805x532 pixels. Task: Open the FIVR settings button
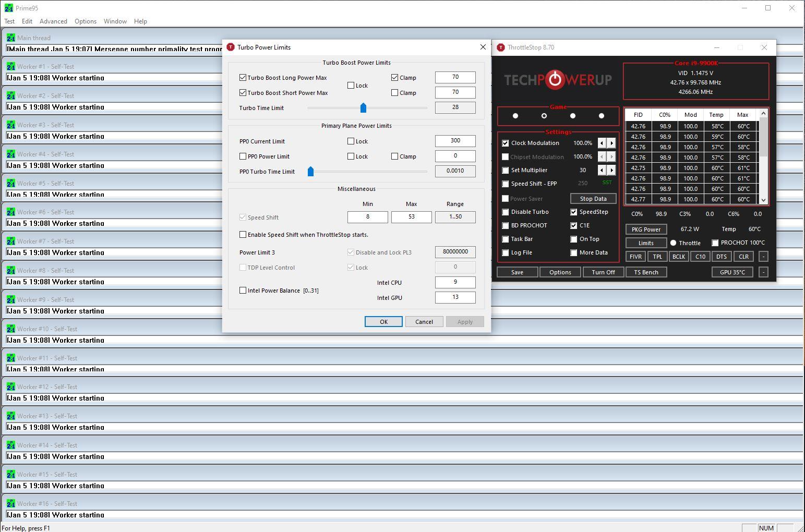click(x=635, y=257)
